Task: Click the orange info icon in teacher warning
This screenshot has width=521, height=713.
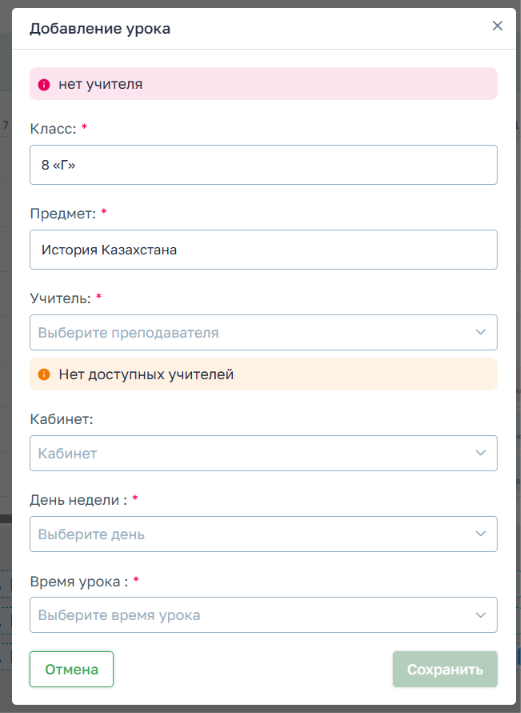Action: 44,374
